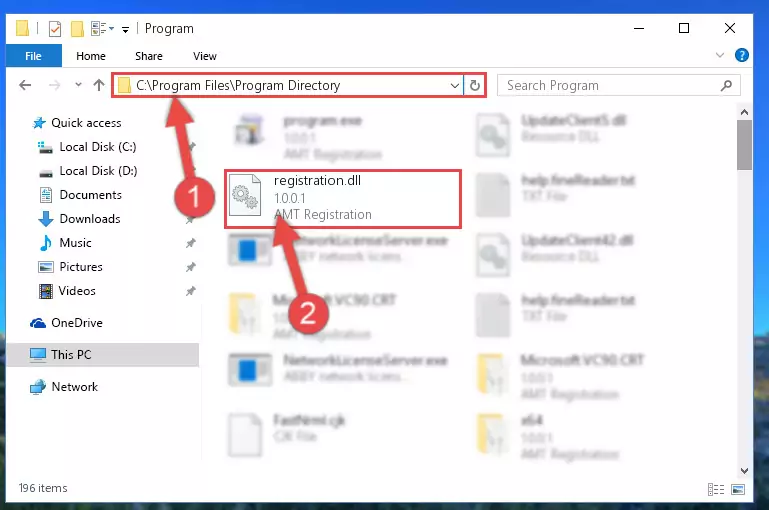This screenshot has width=769, height=510.
Task: Click the Quick access star icon
Action: point(39,123)
